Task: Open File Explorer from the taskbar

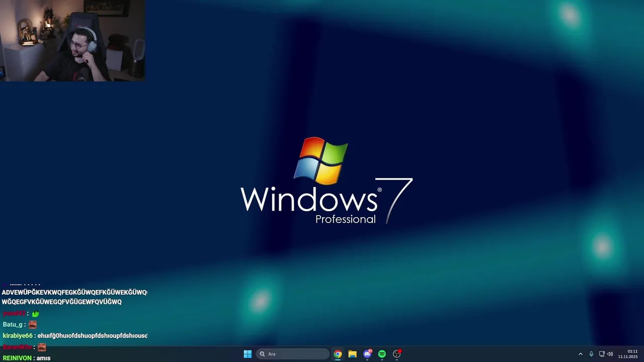Action: coord(352,354)
